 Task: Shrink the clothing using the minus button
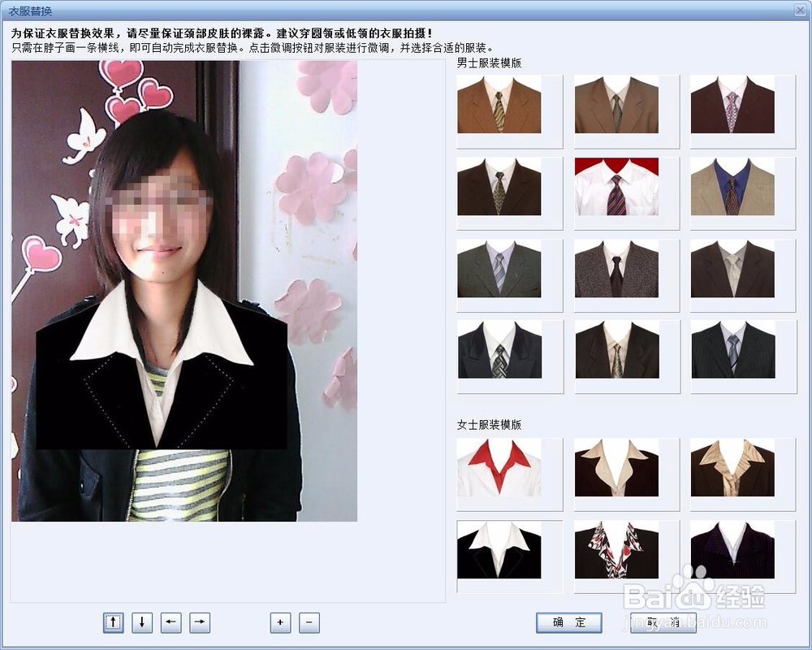click(x=309, y=623)
